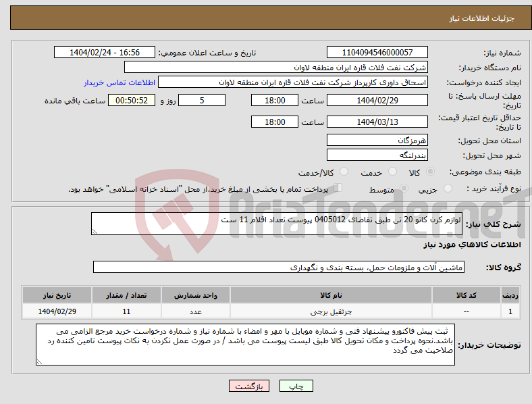Screen dimensions: 532x404
Task: Click the delivery province field هرمزگان
Action: tap(377, 140)
